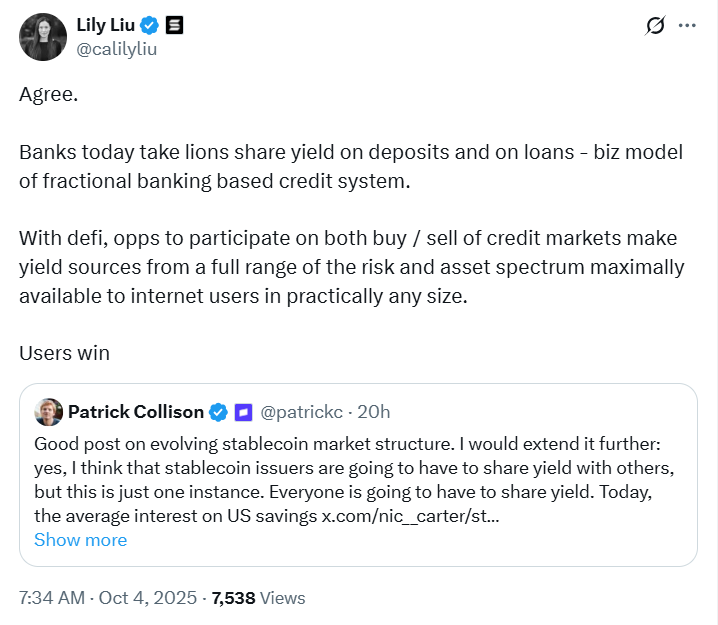Expand quoted post with Show more

click(x=80, y=540)
